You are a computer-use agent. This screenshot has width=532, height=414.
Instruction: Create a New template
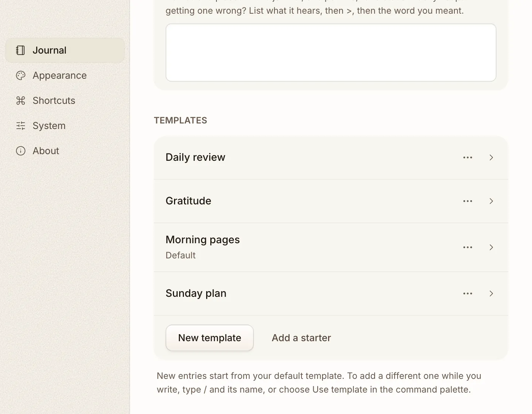click(209, 338)
